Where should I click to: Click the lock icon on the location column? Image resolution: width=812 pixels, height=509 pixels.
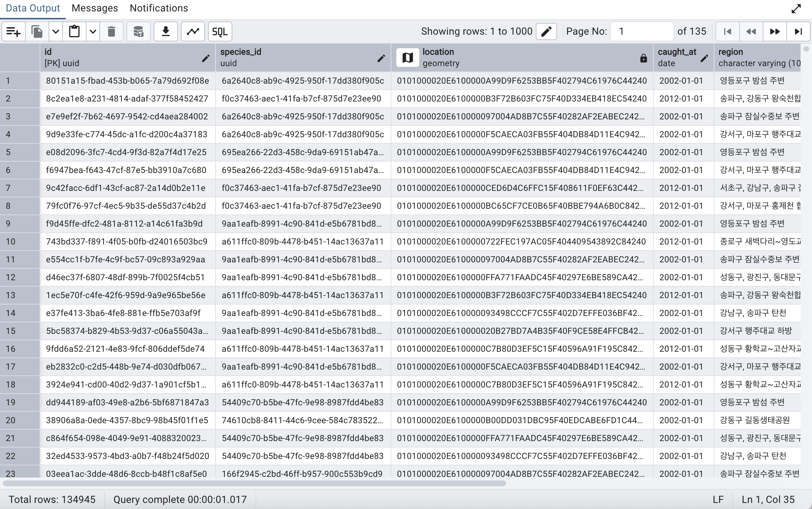pos(644,58)
